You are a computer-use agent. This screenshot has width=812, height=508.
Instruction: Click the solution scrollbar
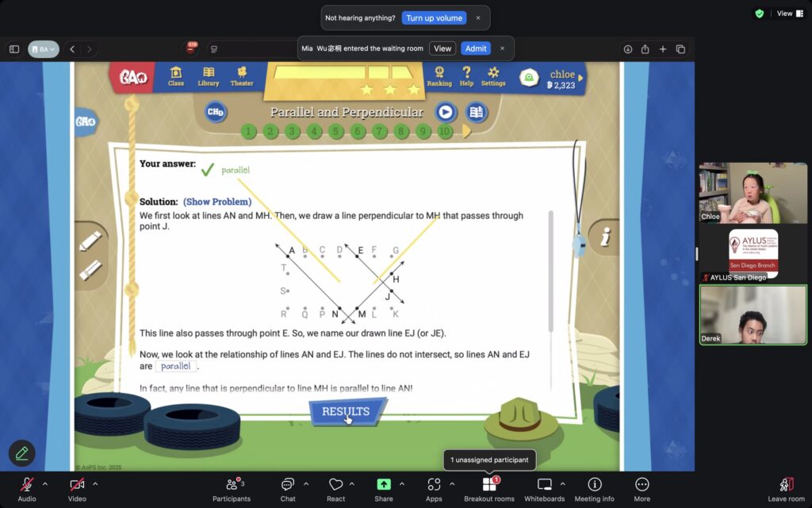(550, 270)
